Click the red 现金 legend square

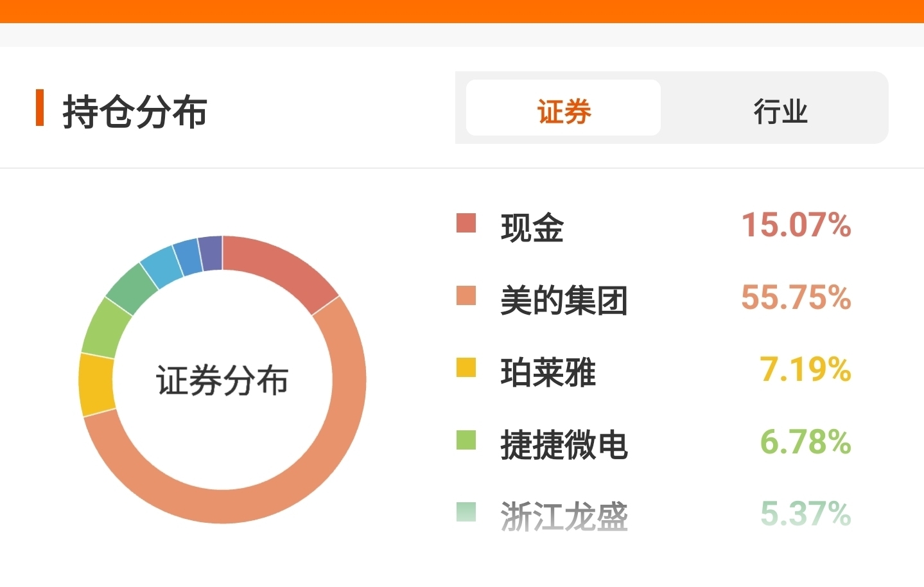pyautogui.click(x=466, y=223)
